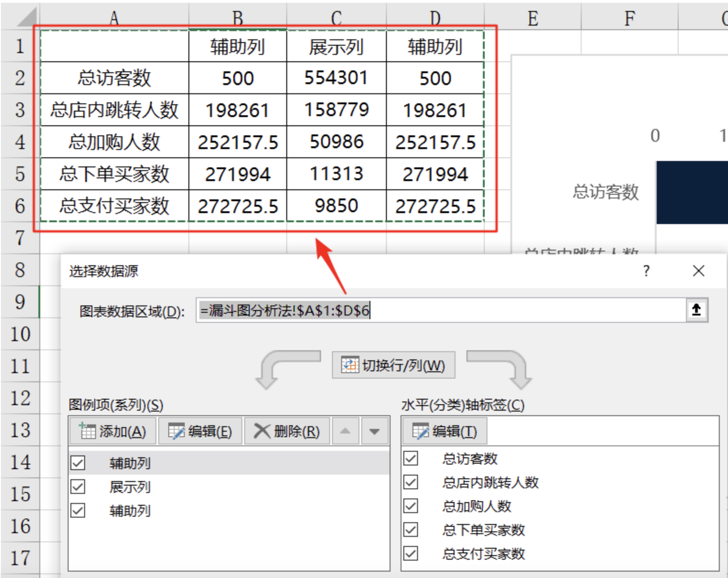This screenshot has height=578, width=728.
Task: Uncheck the first 辅助列 series checkbox
Action: (x=78, y=463)
